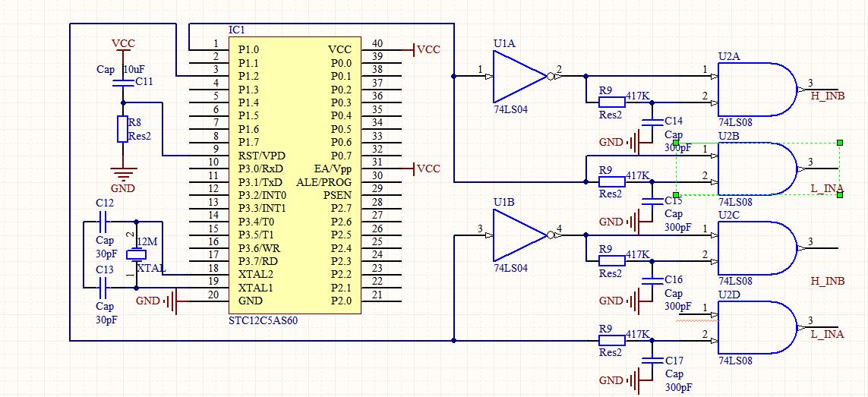Click the 12M crystal frequency label
The height and width of the screenshot is (397, 868).
point(147,242)
